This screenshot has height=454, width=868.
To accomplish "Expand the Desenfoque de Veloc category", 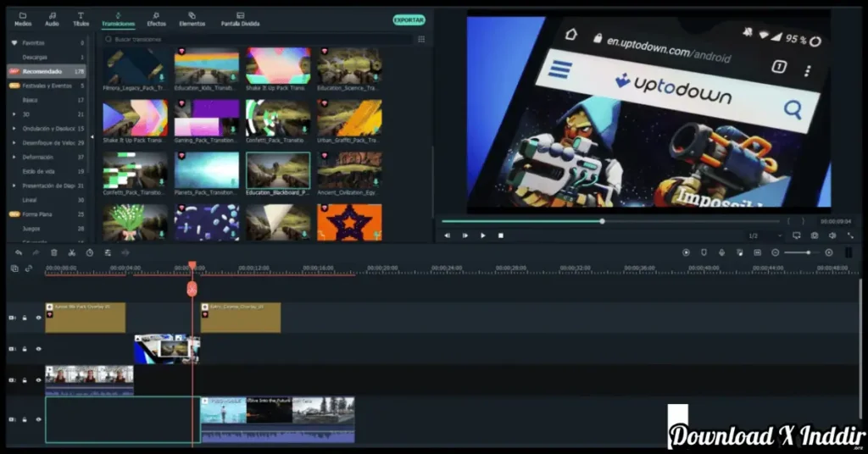I will coord(14,142).
